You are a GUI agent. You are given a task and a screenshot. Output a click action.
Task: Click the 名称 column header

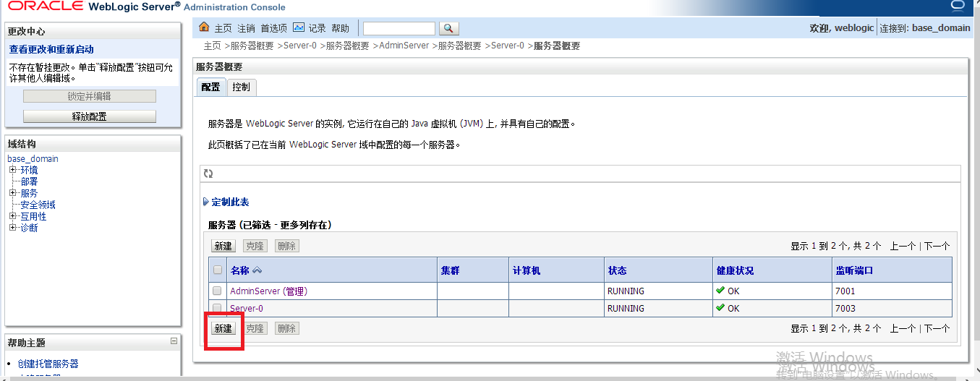pos(239,270)
